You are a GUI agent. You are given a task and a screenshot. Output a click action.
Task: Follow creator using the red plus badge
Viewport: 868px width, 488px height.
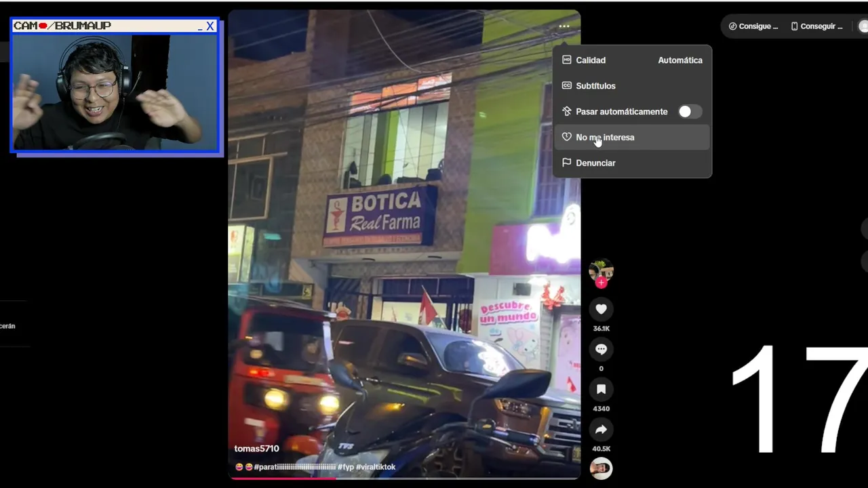click(x=601, y=283)
